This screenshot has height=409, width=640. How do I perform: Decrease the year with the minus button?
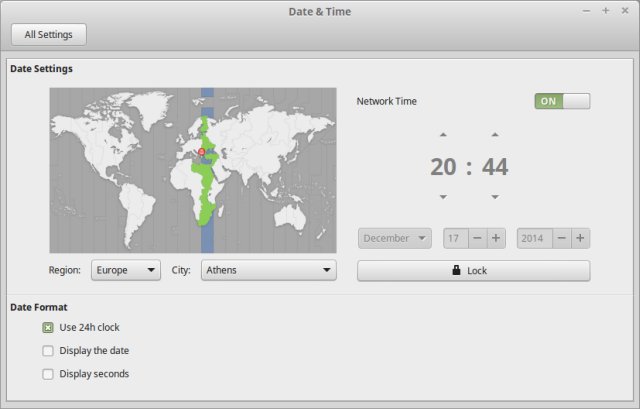(x=562, y=238)
